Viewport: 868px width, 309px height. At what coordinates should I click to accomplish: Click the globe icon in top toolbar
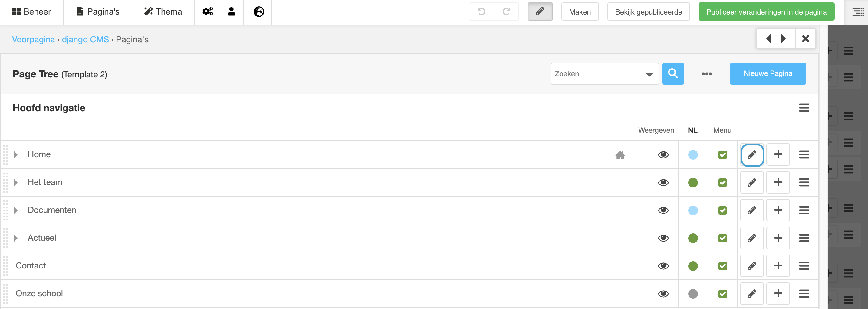coord(258,12)
